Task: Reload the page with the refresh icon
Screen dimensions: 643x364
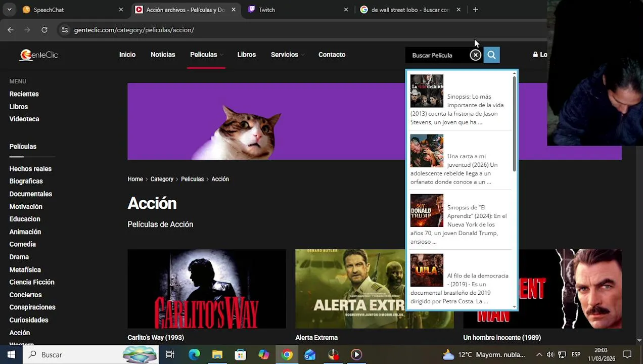Action: [44, 30]
